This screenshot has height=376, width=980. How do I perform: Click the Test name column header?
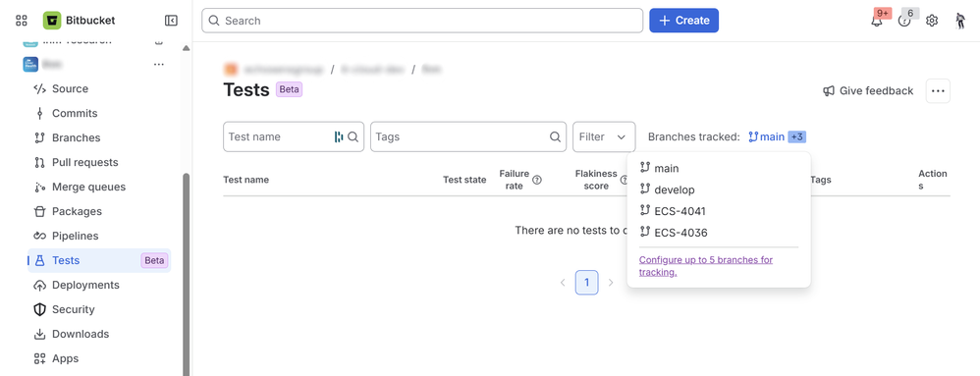click(245, 180)
